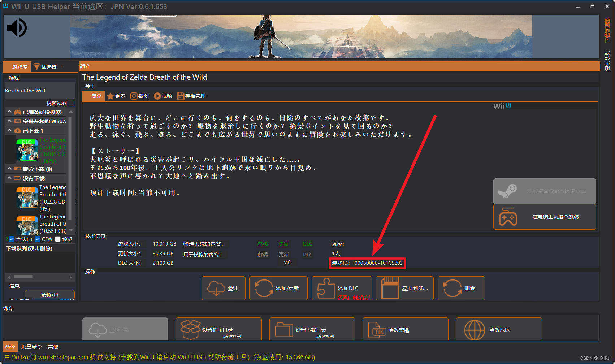Open the 筛选器 filter tab
615x364 pixels.
pos(45,67)
